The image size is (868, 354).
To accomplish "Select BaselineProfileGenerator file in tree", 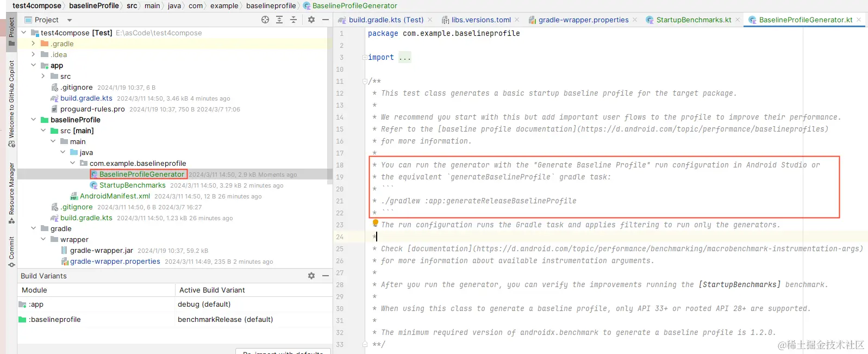I will pyautogui.click(x=142, y=174).
